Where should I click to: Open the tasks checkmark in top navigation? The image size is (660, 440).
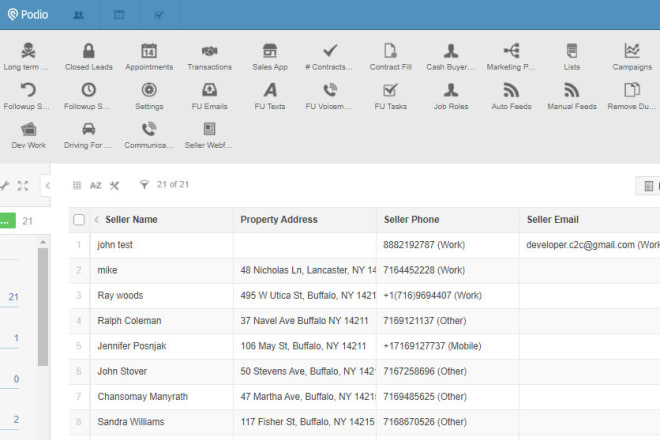pyautogui.click(x=159, y=15)
